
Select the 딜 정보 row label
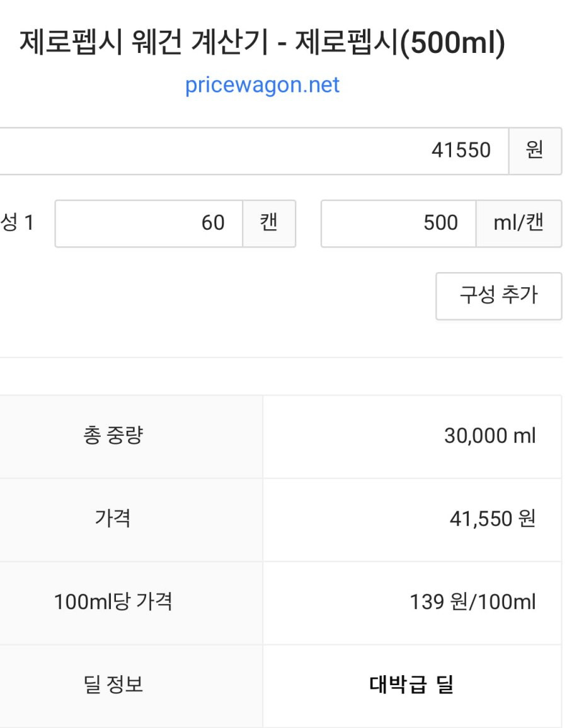(x=113, y=685)
